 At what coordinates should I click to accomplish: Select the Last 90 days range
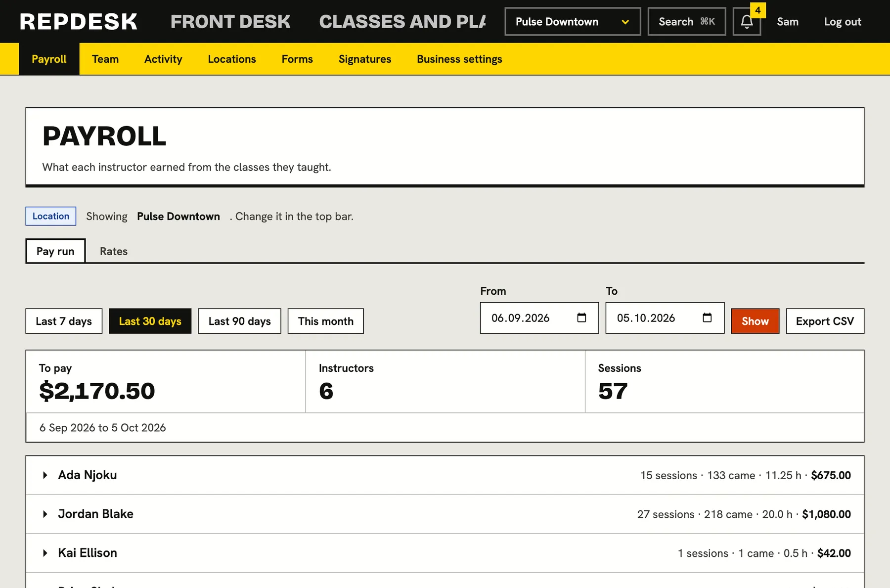coord(239,321)
